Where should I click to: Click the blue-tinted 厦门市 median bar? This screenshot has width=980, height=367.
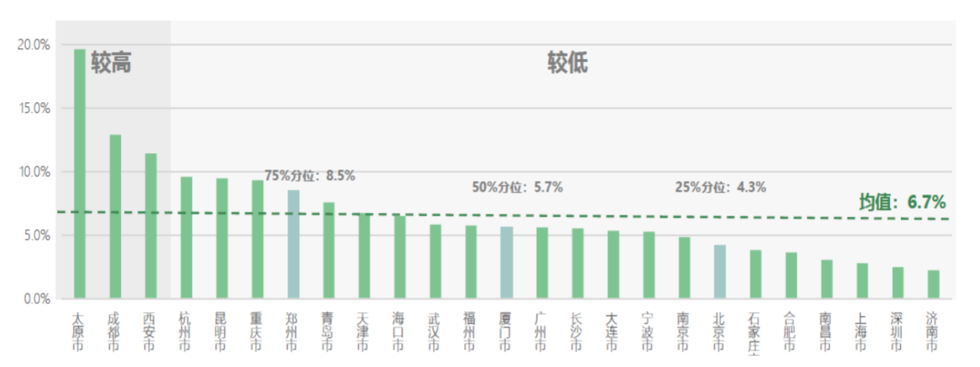506,262
